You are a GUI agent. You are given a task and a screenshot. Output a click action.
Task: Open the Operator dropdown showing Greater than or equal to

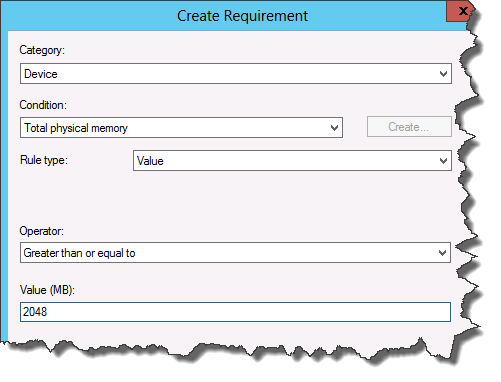[x=235, y=253]
